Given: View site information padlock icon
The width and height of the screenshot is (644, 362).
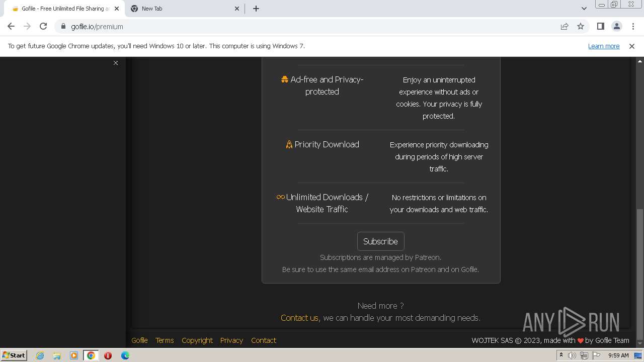Looking at the screenshot, I should tap(63, 27).
